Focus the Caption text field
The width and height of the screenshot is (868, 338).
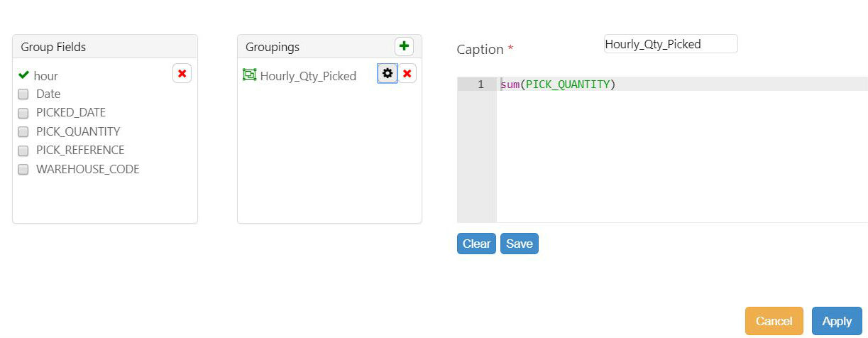[x=670, y=44]
